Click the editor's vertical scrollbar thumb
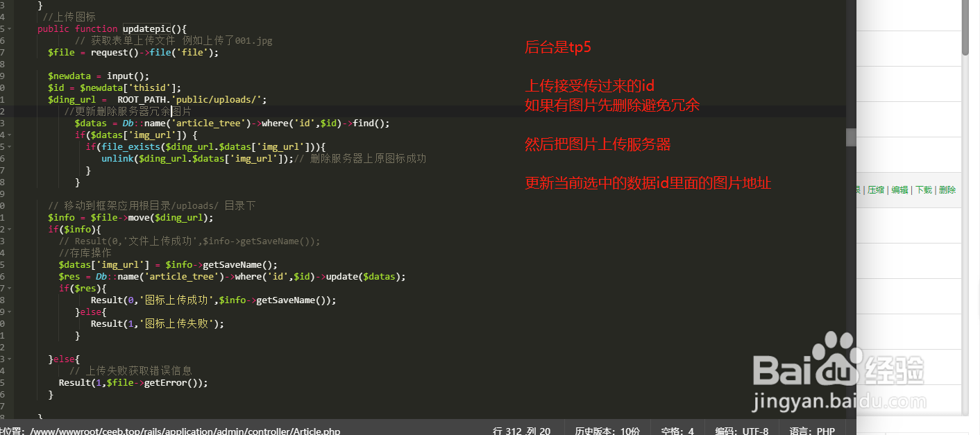The height and width of the screenshot is (435, 980). click(851, 137)
